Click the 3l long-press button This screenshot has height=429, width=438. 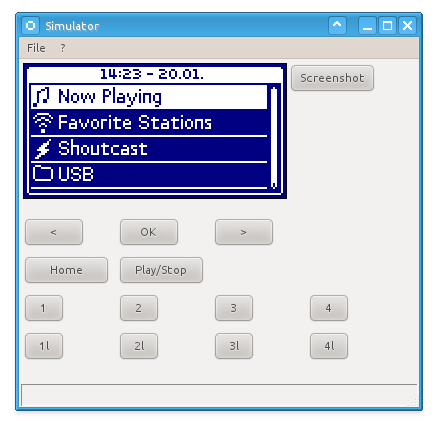(234, 346)
